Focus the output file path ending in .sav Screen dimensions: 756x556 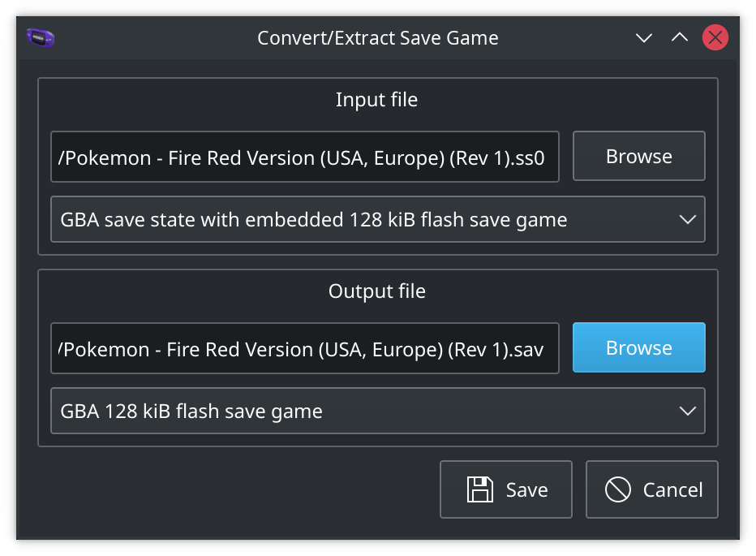click(305, 348)
